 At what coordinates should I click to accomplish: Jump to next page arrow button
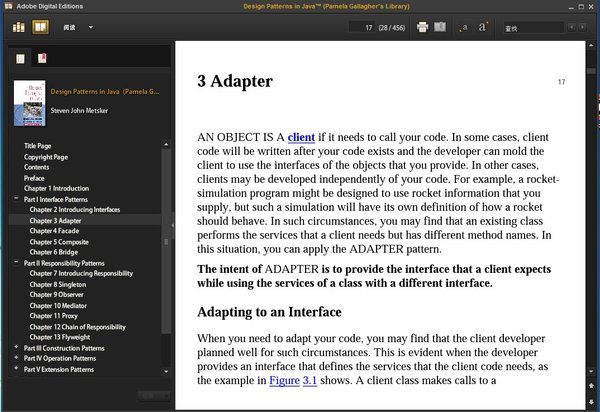tap(591, 402)
